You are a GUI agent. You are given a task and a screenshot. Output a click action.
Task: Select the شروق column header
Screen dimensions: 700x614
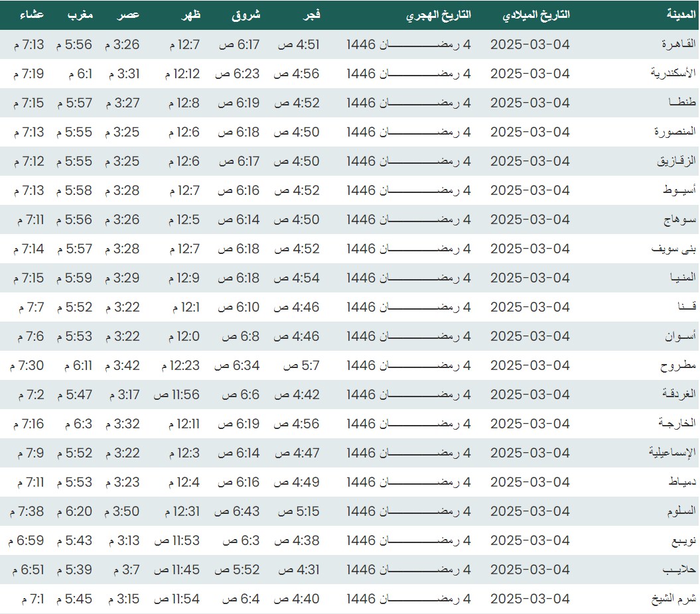[247, 15]
